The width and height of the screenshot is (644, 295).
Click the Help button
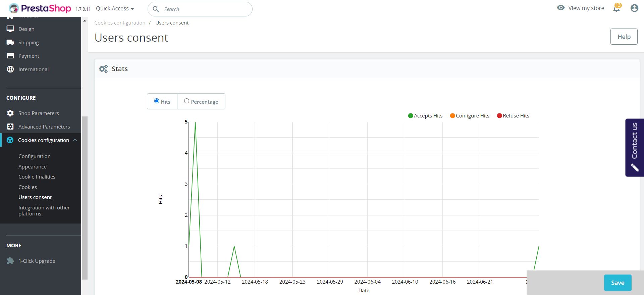pyautogui.click(x=624, y=37)
